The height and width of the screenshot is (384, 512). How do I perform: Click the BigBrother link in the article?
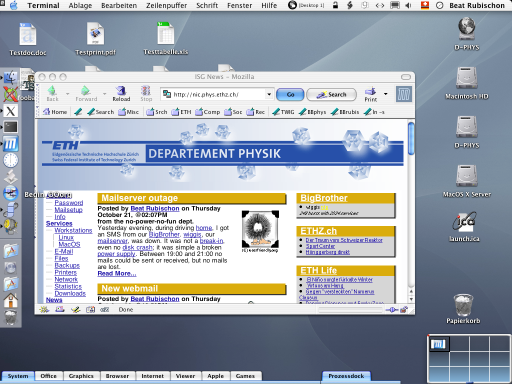pos(164,234)
